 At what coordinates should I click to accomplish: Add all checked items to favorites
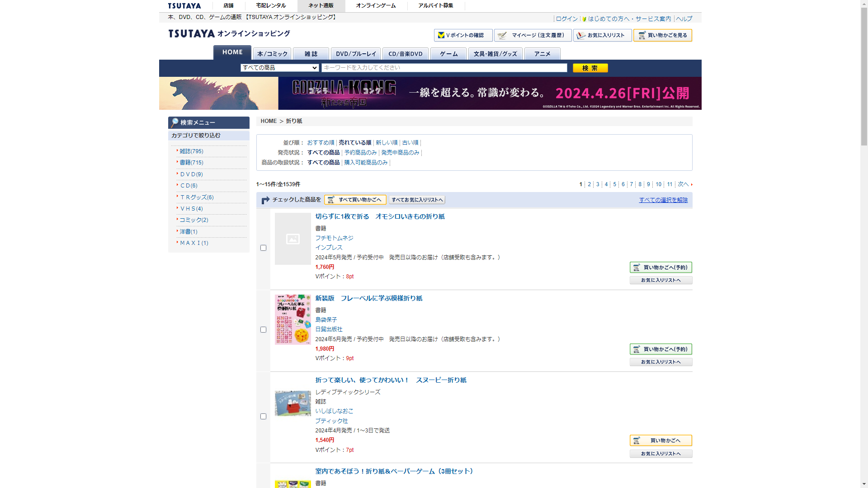point(417,200)
